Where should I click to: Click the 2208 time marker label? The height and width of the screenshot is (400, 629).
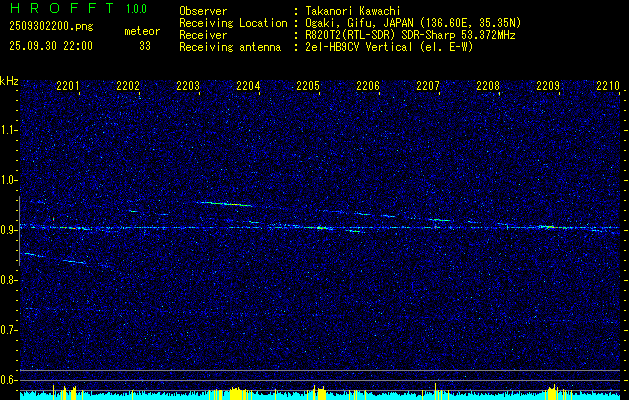click(488, 86)
